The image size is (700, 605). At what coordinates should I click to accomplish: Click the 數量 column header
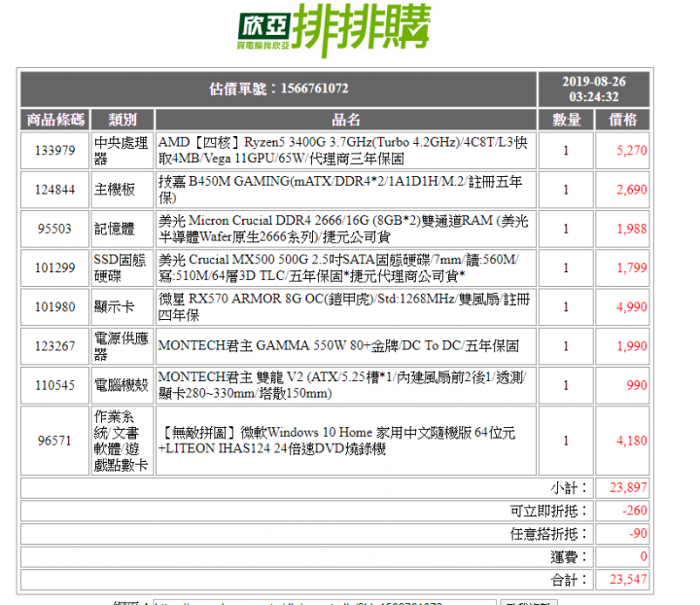[566, 120]
